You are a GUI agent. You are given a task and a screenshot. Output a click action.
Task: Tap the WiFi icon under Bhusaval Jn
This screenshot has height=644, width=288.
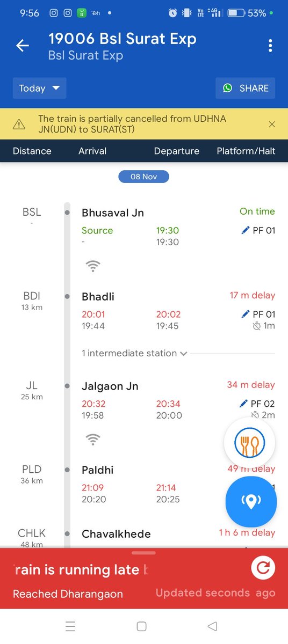93,265
